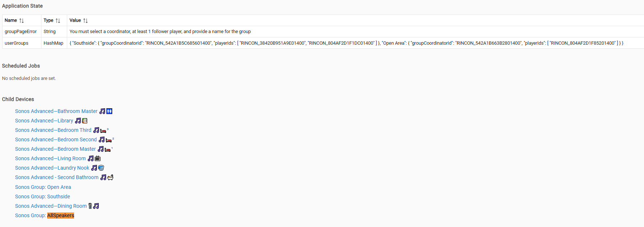Open Sonos Group: AllSpeakers device
Viewport: 644px width, 227px height.
point(45,215)
